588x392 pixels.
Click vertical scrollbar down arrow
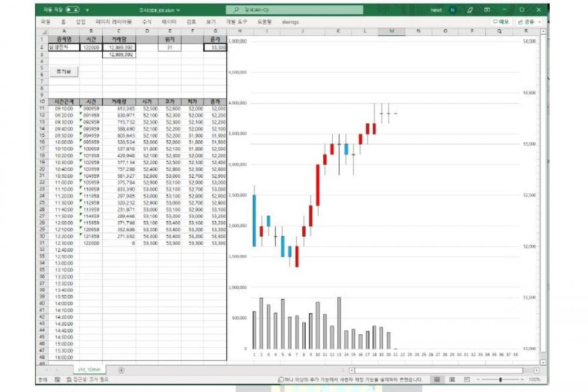click(543, 363)
